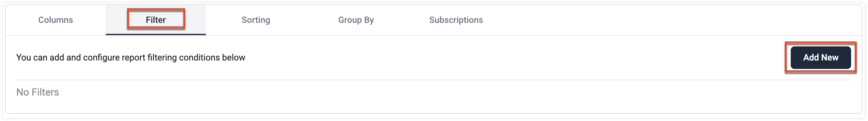Click the Group By label before Subscriptions
Screen dimensions: 868x121
(x=356, y=20)
